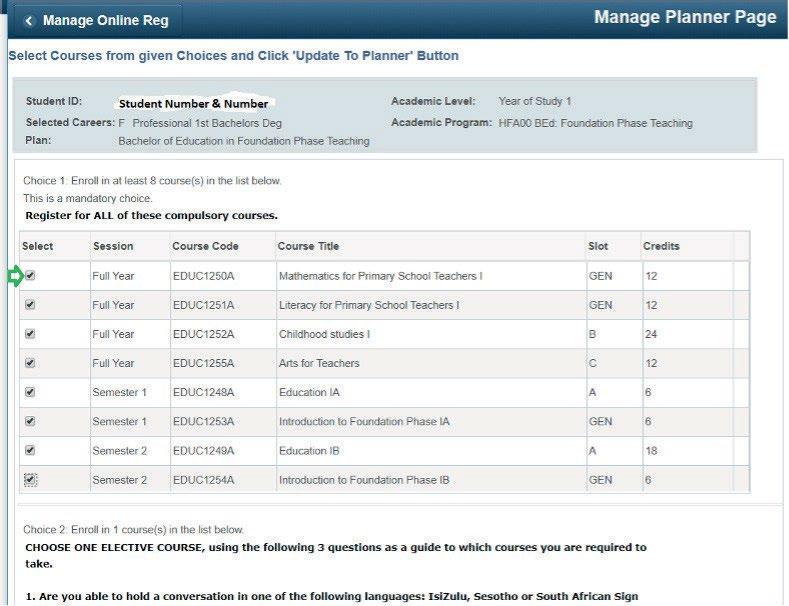789x606 pixels.
Task: Uncheck EDUC1248A Education IA course
Action: [30, 392]
